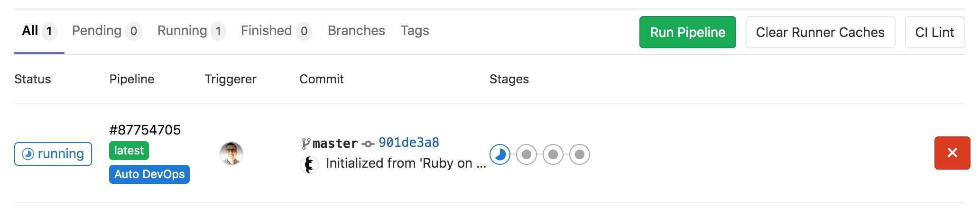Open the fourth pipeline stage icon
Screen dimensions: 980x216
pos(580,154)
